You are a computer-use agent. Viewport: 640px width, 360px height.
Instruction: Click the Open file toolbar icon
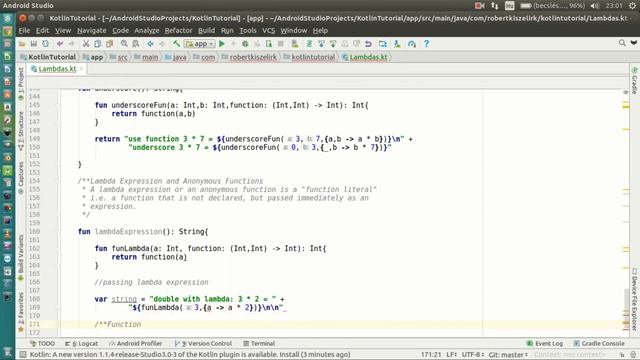click(x=22, y=44)
